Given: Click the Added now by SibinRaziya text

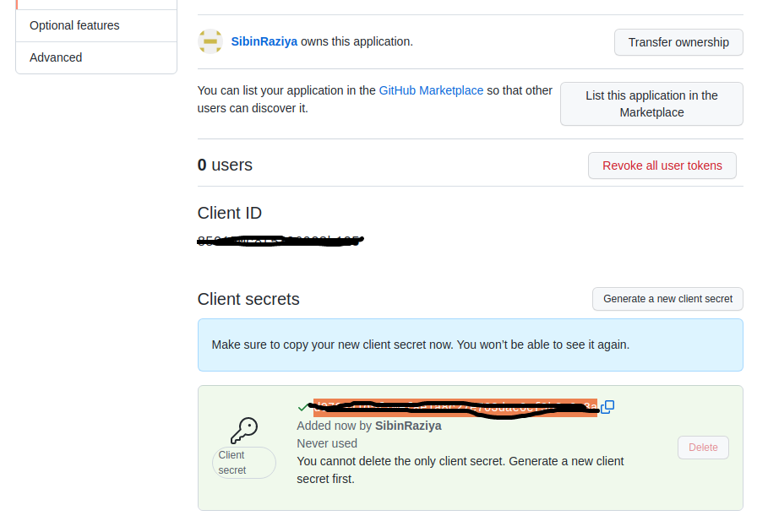Looking at the screenshot, I should [x=368, y=426].
